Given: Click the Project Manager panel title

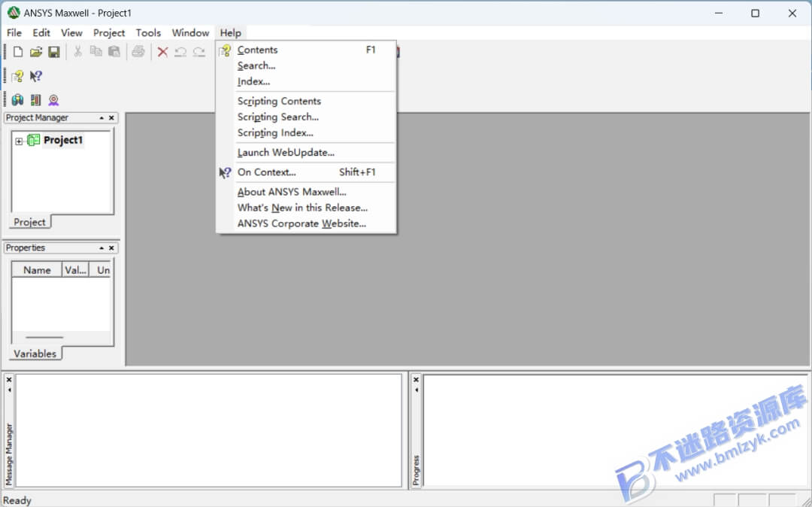Looking at the screenshot, I should tap(37, 117).
